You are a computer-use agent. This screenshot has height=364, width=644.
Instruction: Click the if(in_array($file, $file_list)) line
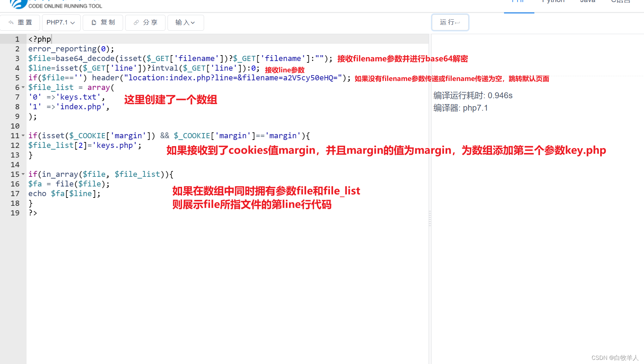pos(101,174)
